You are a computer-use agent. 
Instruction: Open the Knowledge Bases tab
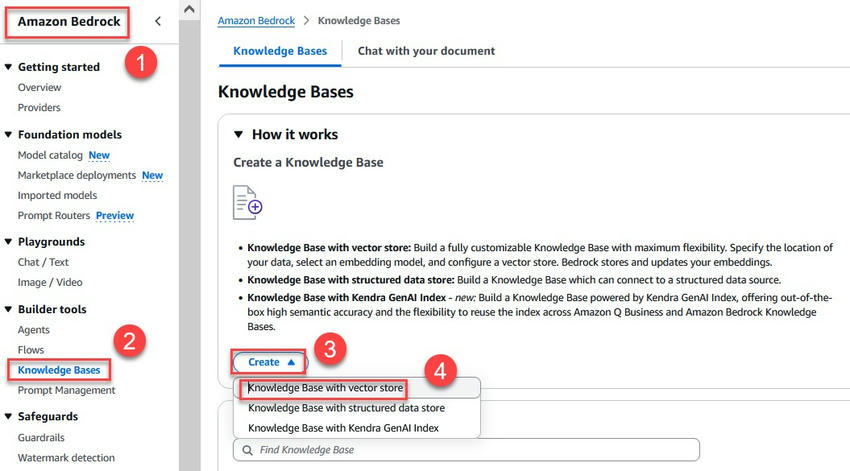[x=280, y=51]
